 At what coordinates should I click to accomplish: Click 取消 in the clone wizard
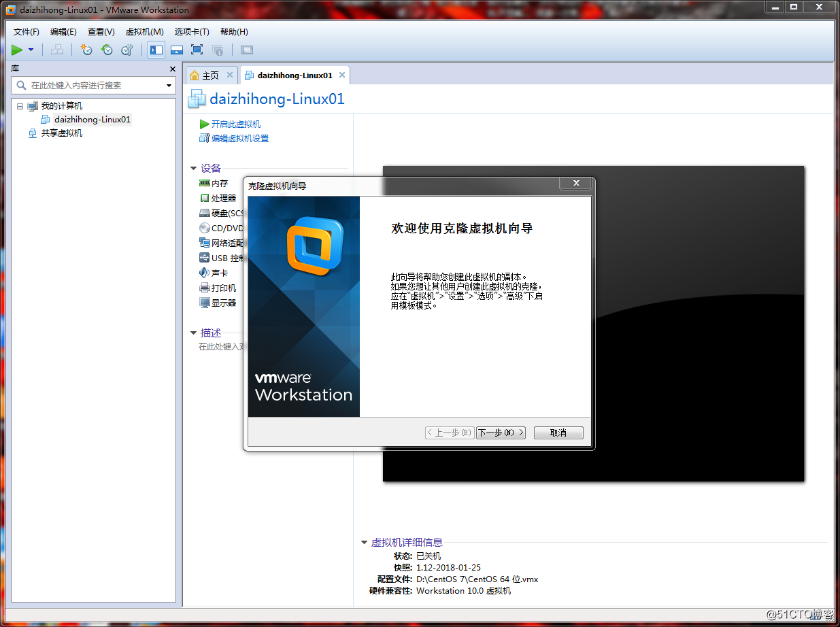point(558,433)
